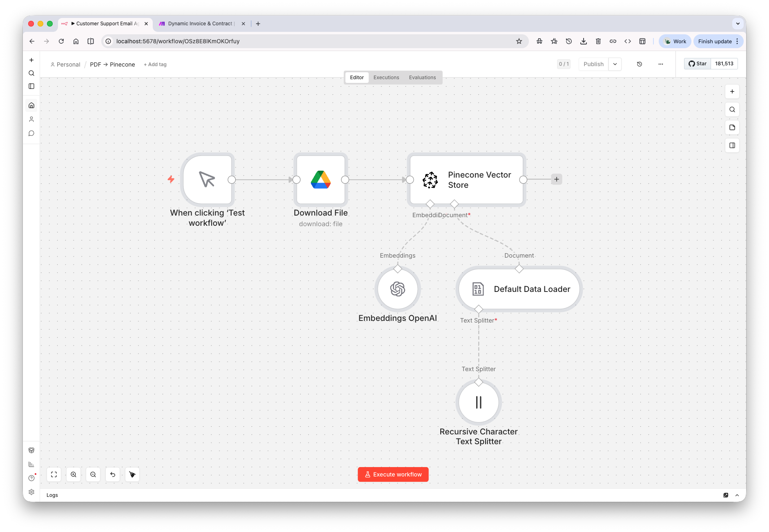Select the Recursive Character Text Splitter node
This screenshot has width=769, height=532.
(x=478, y=402)
